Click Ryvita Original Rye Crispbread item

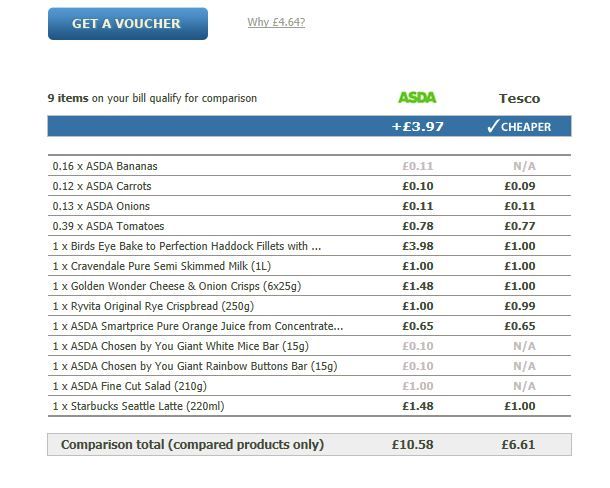pos(159,306)
